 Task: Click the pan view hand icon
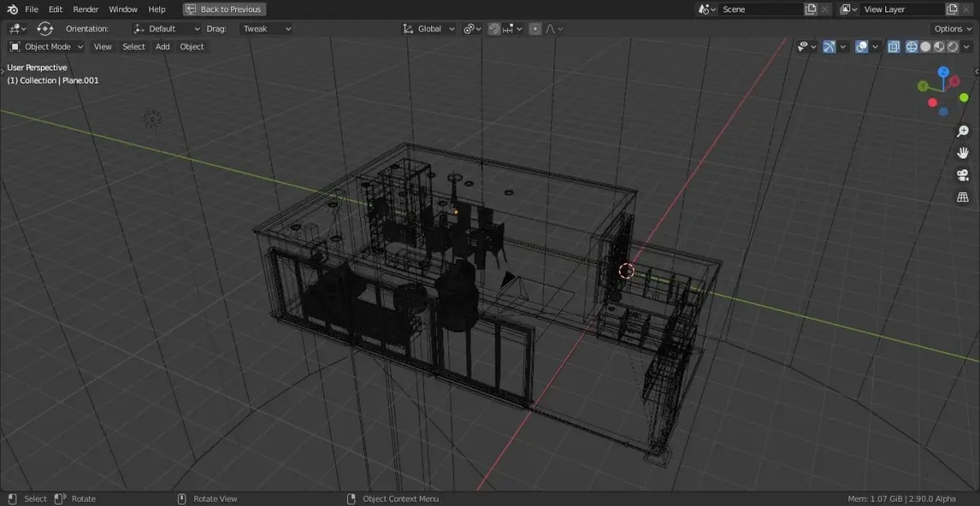(963, 154)
